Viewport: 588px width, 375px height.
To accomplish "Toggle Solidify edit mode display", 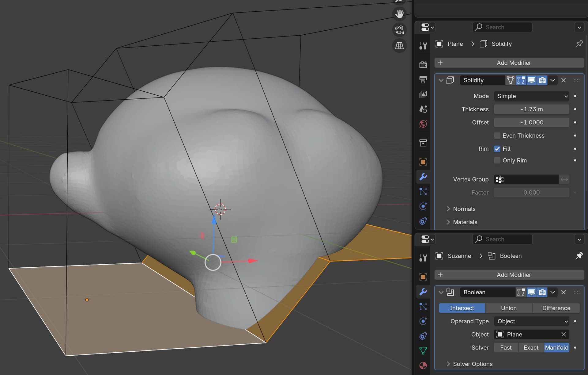I will [521, 80].
